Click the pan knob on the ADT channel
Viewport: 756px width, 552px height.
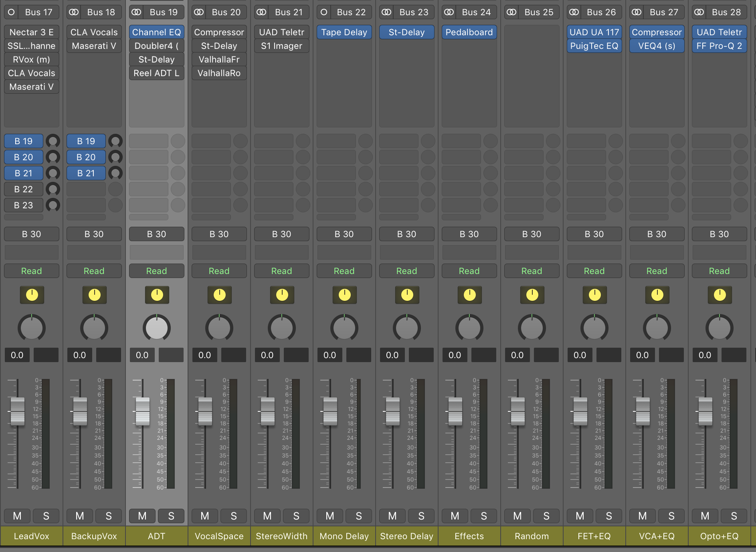[157, 328]
